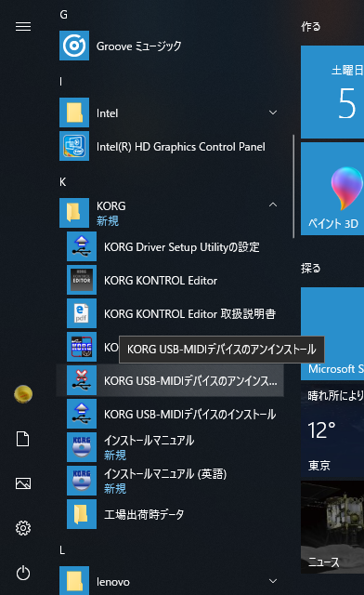Open the hamburger menu icon
Image resolution: width=364 pixels, height=595 pixels.
[23, 27]
